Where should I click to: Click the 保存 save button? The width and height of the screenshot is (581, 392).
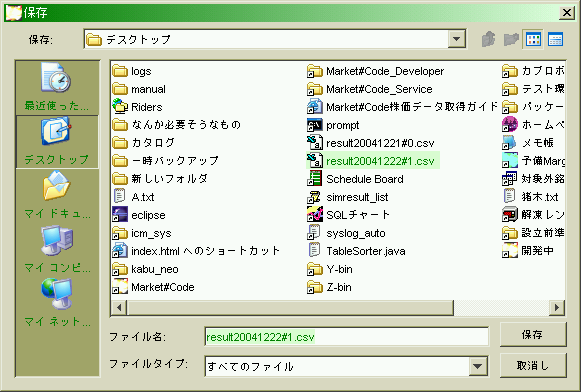tap(533, 335)
